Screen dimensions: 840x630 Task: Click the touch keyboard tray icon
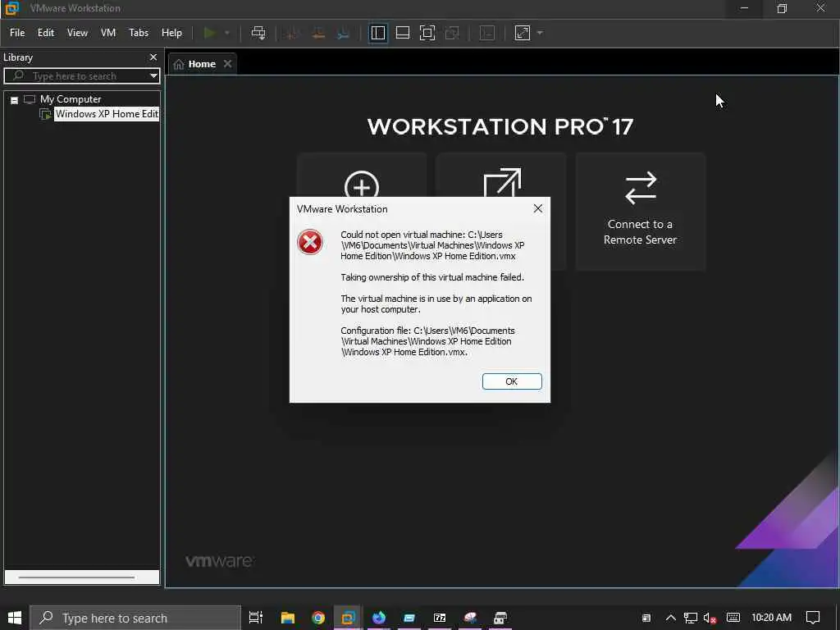(x=733, y=618)
